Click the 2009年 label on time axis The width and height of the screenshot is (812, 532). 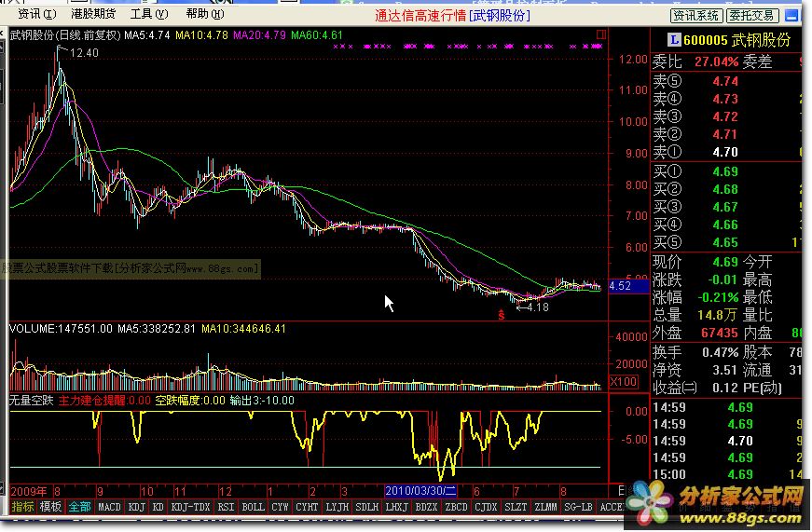(x=29, y=491)
